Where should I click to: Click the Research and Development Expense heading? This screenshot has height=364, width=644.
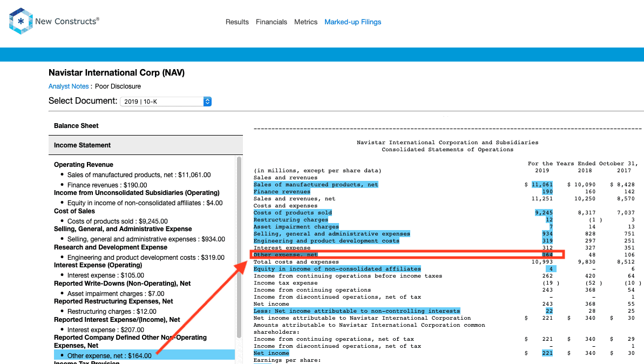click(111, 247)
